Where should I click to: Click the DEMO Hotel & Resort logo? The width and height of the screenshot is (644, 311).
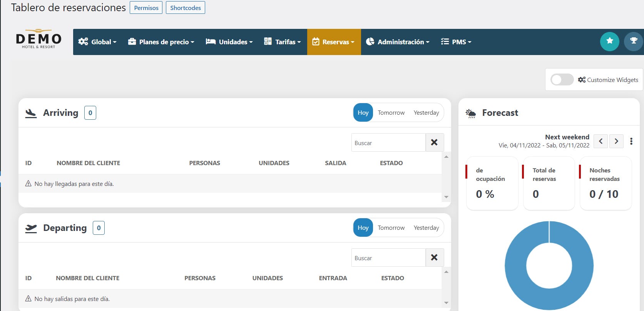38,39
